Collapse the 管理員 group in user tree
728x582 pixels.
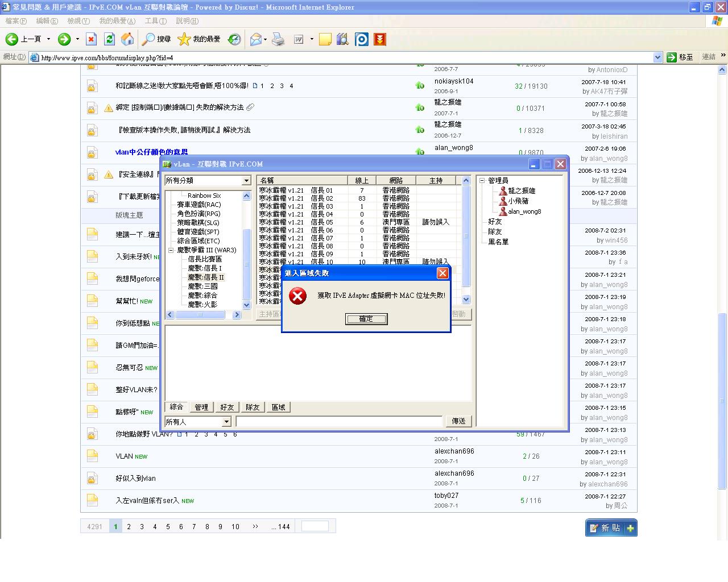482,181
